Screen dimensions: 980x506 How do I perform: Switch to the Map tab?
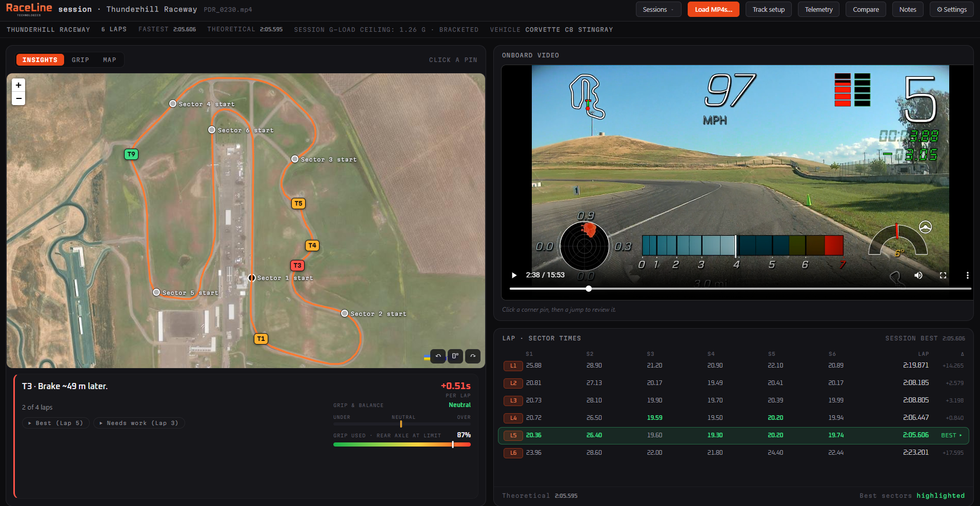point(110,60)
